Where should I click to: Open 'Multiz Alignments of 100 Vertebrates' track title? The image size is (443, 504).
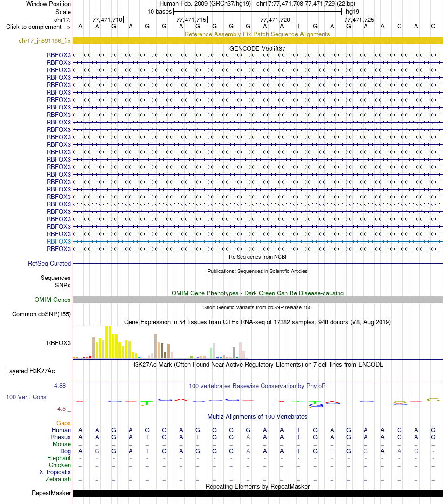tap(257, 416)
